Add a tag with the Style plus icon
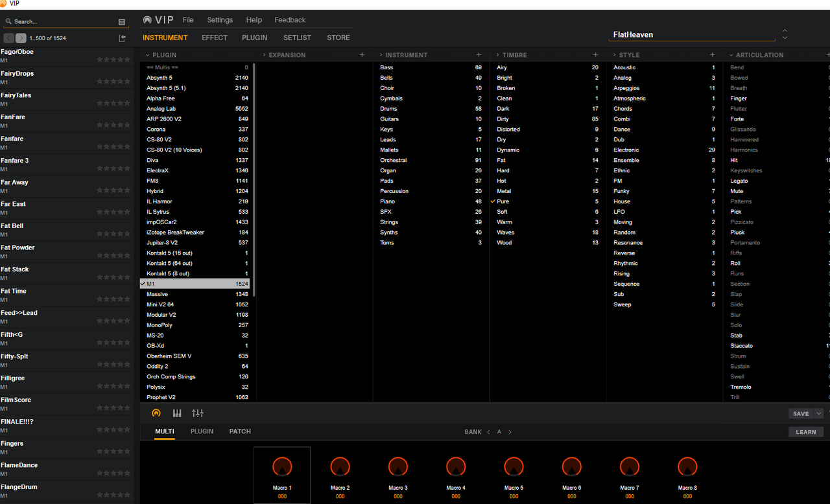The width and height of the screenshot is (830, 504). coord(712,55)
